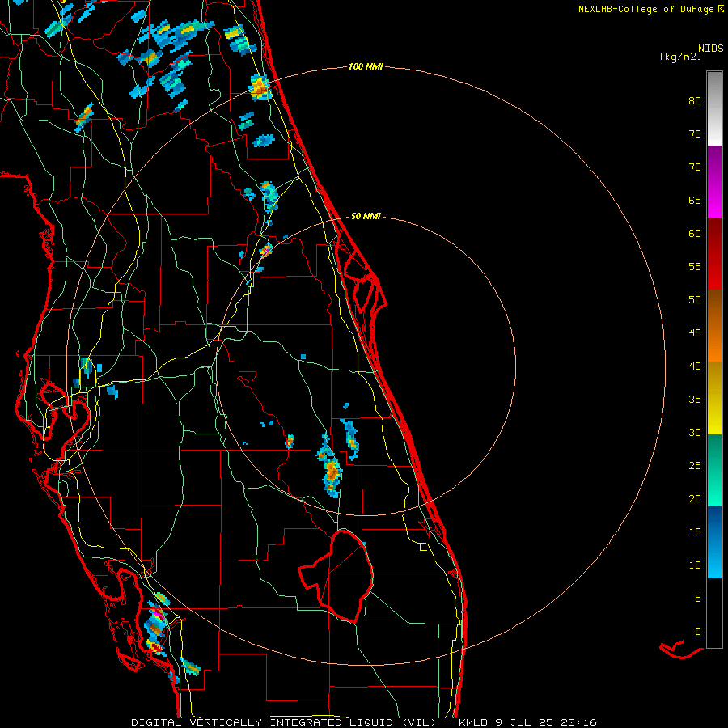
Task: Pick the blue segment of the VIL scale
Action: (x=714, y=542)
